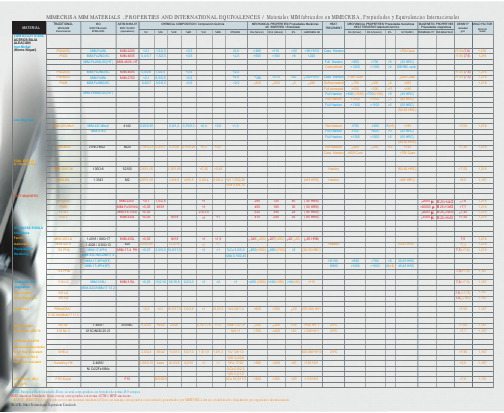Click the red F15 cell in last row
504x413 pixels.
[x=127, y=379]
